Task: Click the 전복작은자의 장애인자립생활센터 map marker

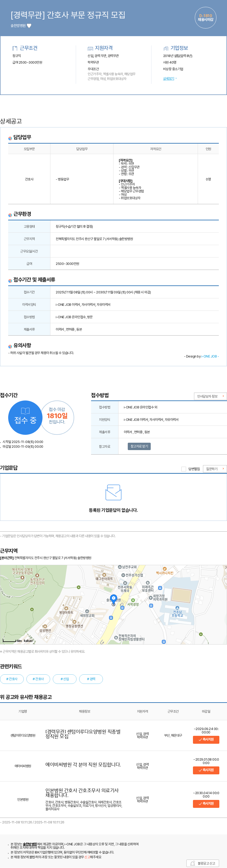Action: (116, 637)
